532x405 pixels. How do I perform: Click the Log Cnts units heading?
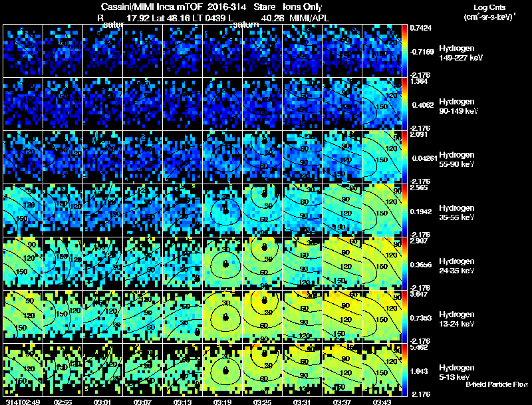(489, 7)
